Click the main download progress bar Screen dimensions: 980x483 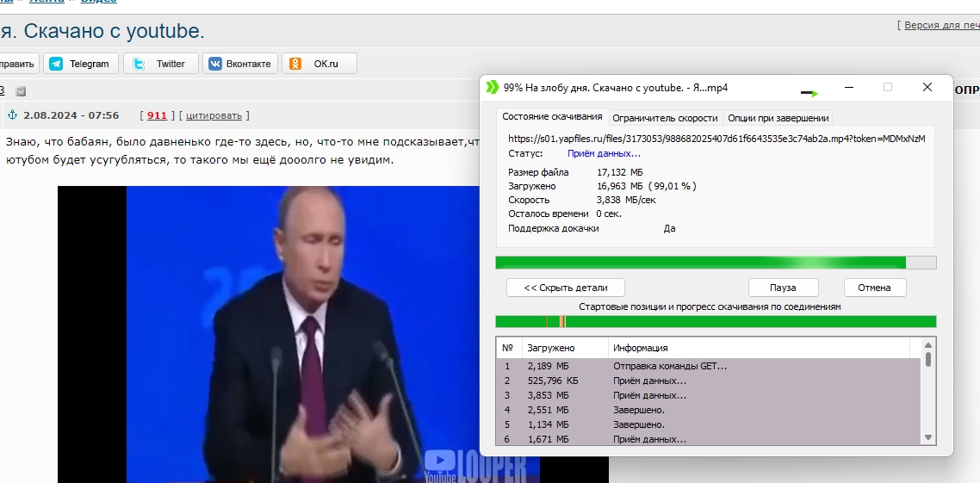(x=716, y=263)
